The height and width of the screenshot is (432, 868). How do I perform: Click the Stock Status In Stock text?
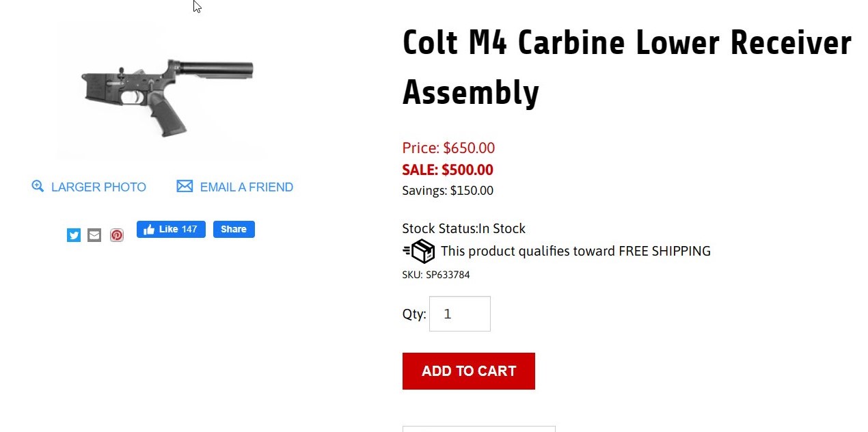[x=463, y=228]
